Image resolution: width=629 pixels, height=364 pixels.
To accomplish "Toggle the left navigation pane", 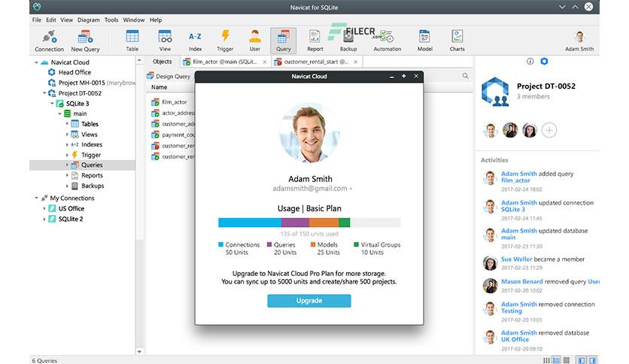I will 582,360.
